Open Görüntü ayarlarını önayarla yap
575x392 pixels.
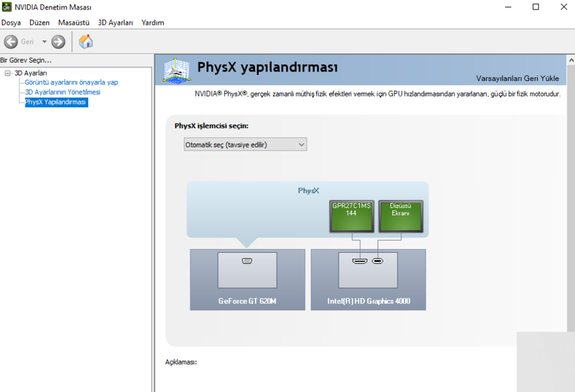click(71, 82)
